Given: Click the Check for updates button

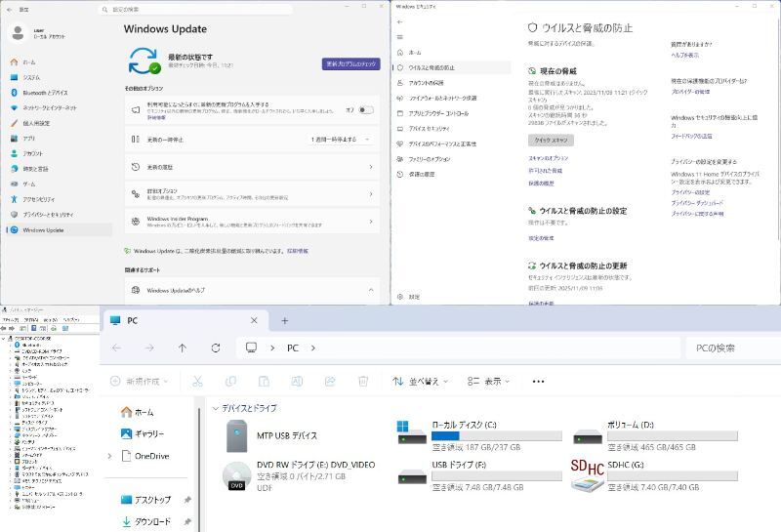Looking at the screenshot, I should (x=350, y=63).
